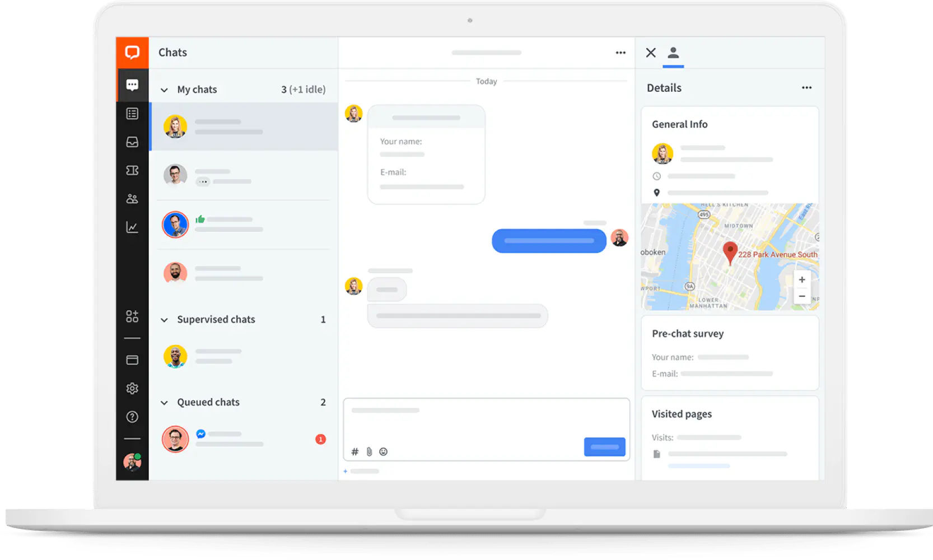
Task: Collapse the My chats section
Action: pyautogui.click(x=164, y=90)
